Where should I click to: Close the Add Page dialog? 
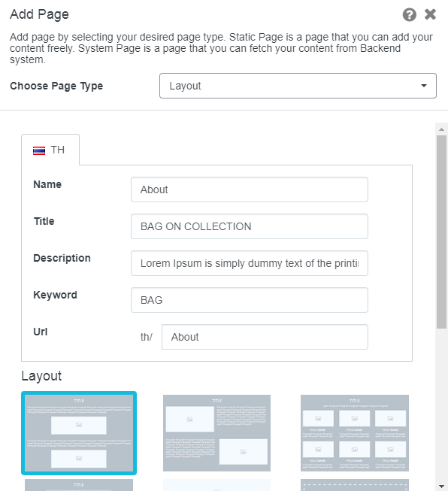430,14
